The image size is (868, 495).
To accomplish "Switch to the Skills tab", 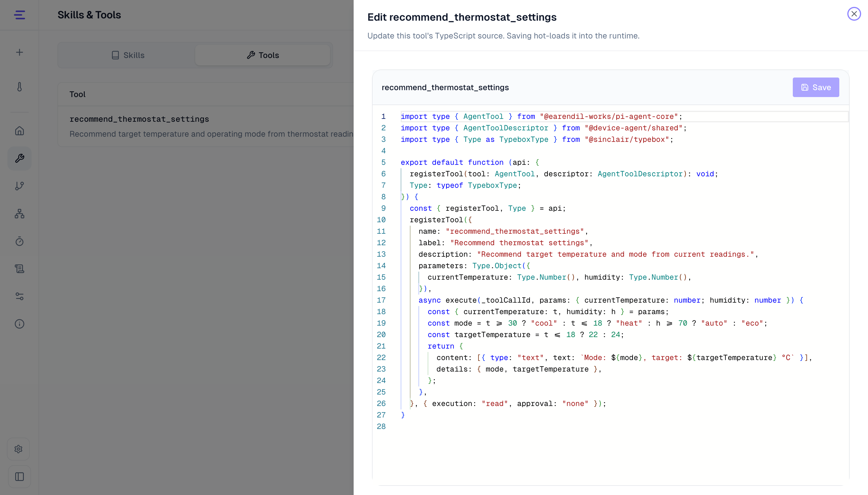I will coord(128,55).
